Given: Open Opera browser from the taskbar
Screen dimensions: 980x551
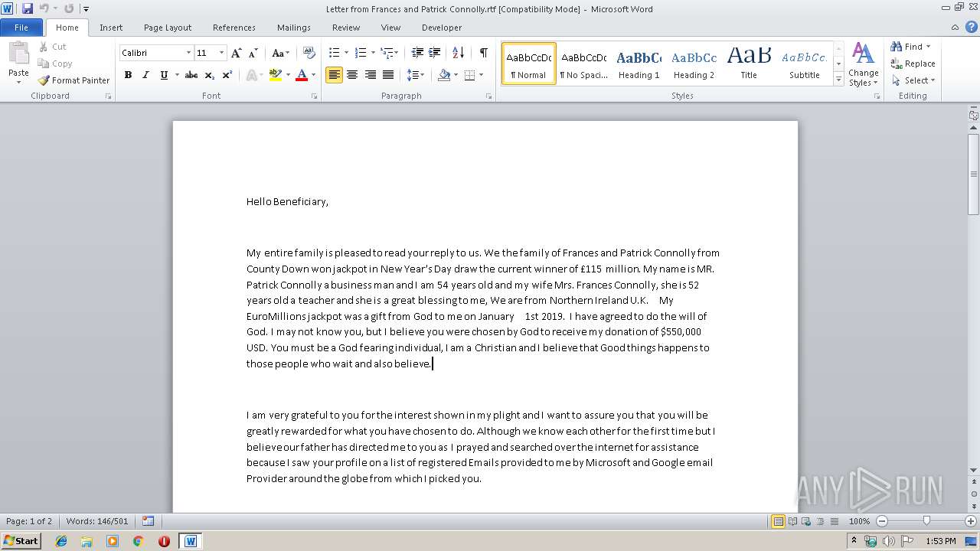Looking at the screenshot, I should tap(164, 541).
